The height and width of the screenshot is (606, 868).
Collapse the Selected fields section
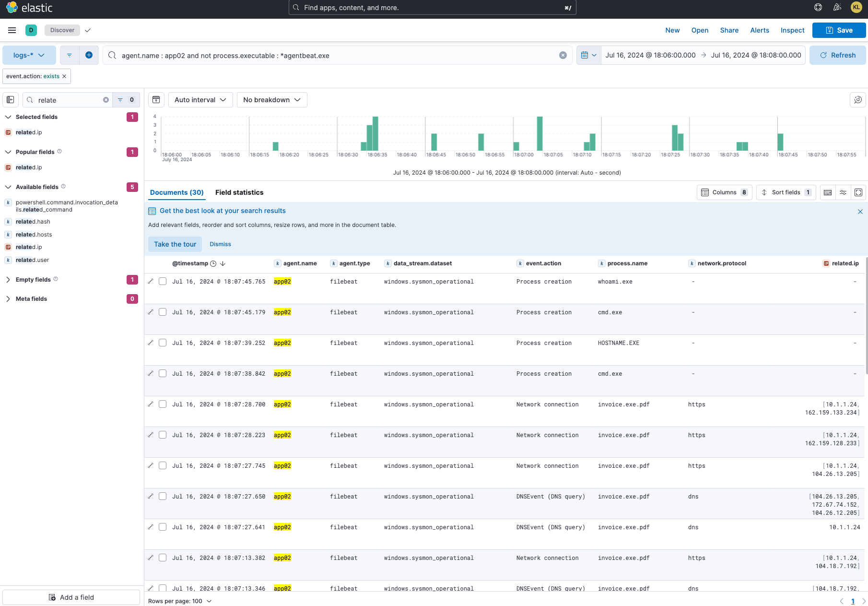point(8,117)
